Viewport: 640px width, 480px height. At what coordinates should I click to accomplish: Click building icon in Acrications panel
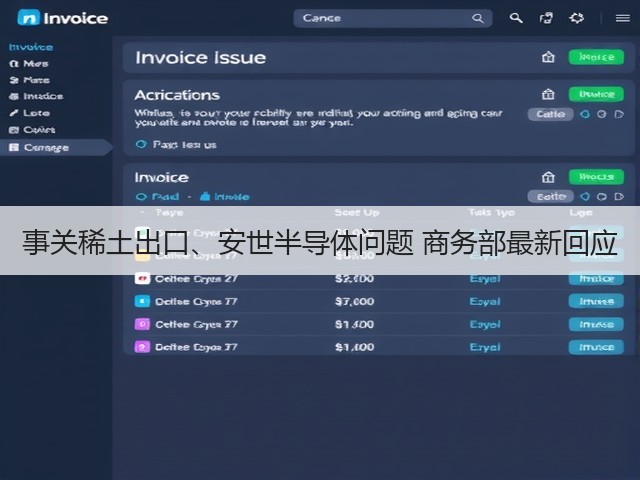pos(548,95)
